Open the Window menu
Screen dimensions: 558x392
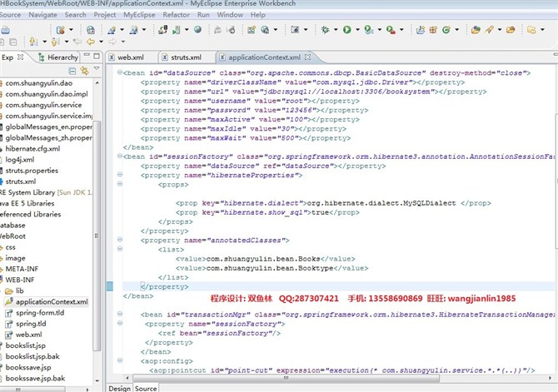tap(230, 15)
